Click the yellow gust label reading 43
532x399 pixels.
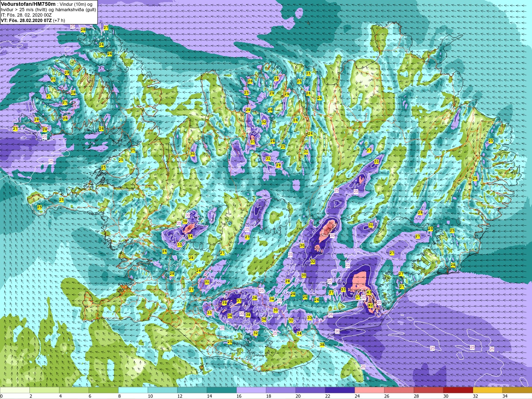pos(369,293)
